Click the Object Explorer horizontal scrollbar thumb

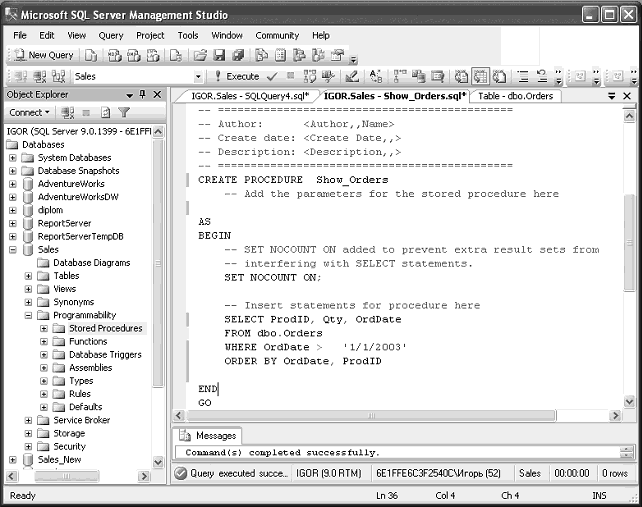coord(67,476)
